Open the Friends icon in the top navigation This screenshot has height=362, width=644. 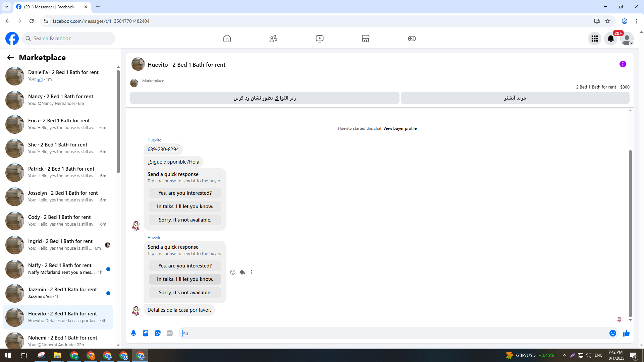273,39
